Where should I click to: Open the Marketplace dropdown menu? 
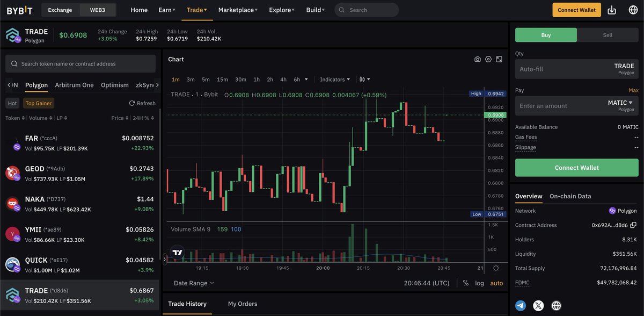click(238, 10)
